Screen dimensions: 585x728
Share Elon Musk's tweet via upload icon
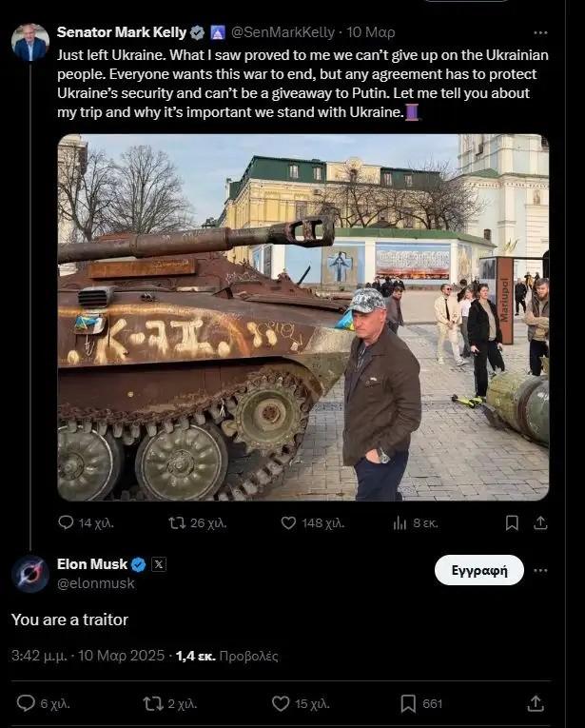pyautogui.click(x=536, y=704)
